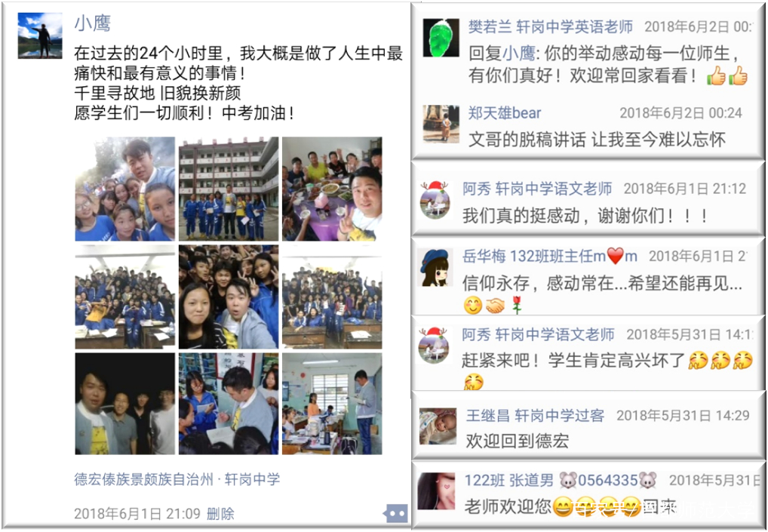Click the name 王继昌 轩岗中学过客
This screenshot has height=532, width=768.
pyautogui.click(x=535, y=415)
